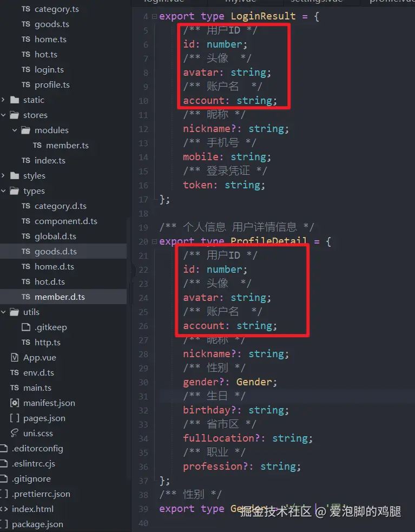Click the 'gender?: Gender;' code line

[230, 383]
